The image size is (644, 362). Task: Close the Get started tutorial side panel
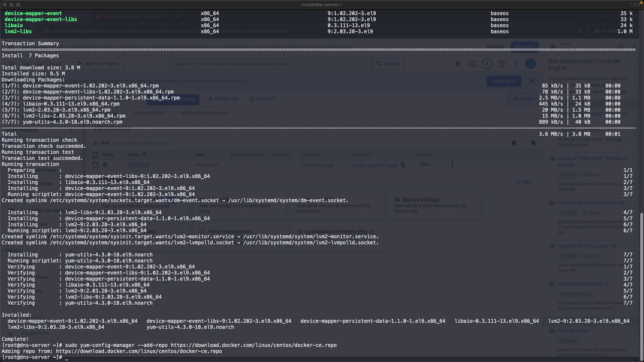click(634, 47)
